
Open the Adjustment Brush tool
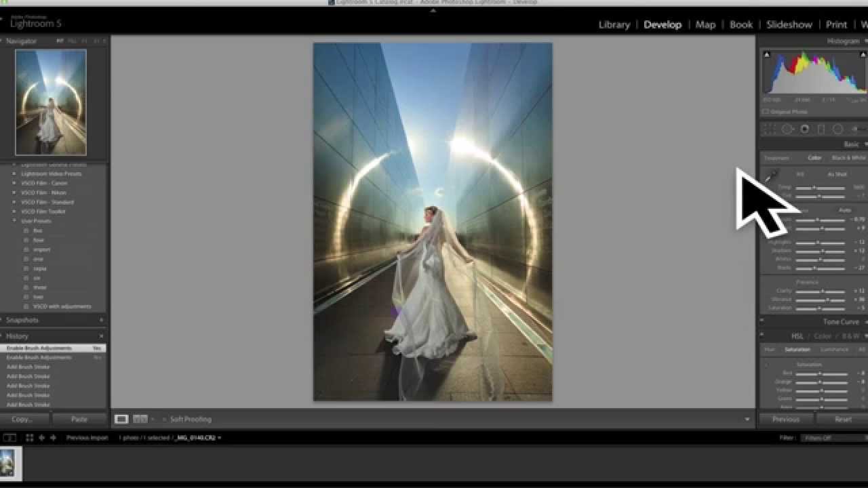(856, 128)
